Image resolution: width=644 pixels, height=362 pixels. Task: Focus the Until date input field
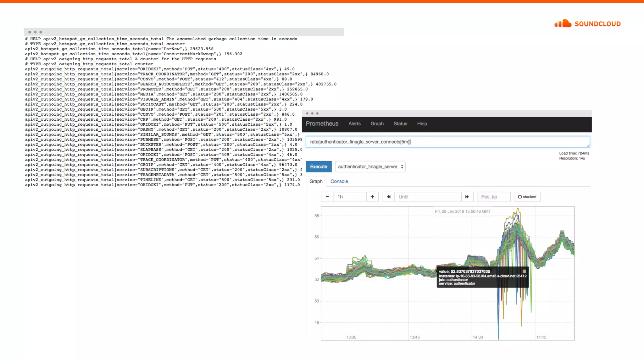click(428, 197)
